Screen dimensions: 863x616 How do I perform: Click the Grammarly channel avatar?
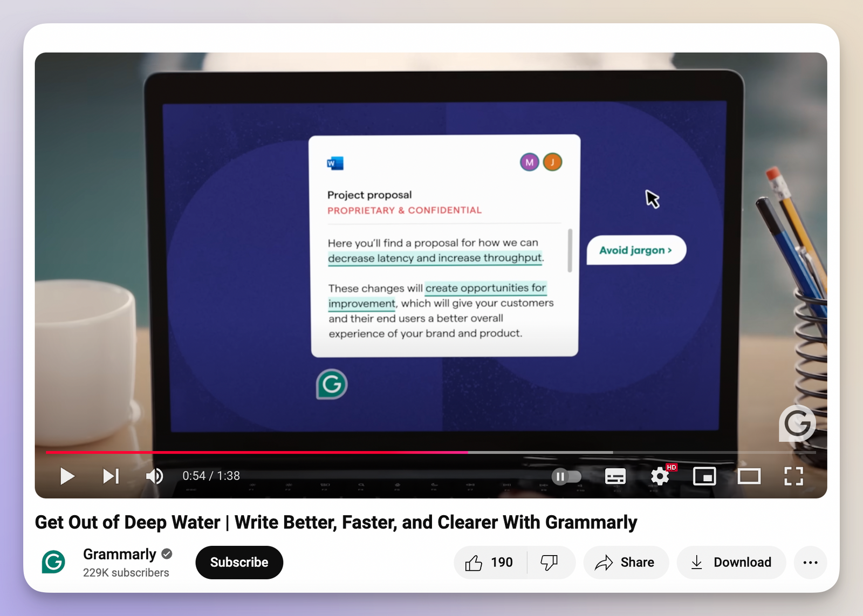tap(53, 563)
